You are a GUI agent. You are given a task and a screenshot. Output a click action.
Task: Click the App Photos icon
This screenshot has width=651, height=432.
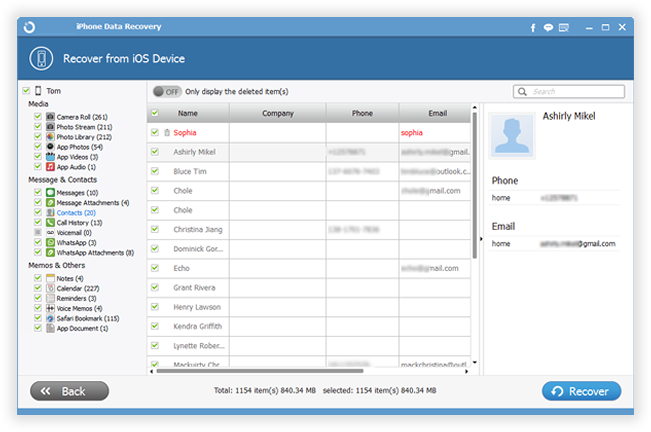coord(50,146)
